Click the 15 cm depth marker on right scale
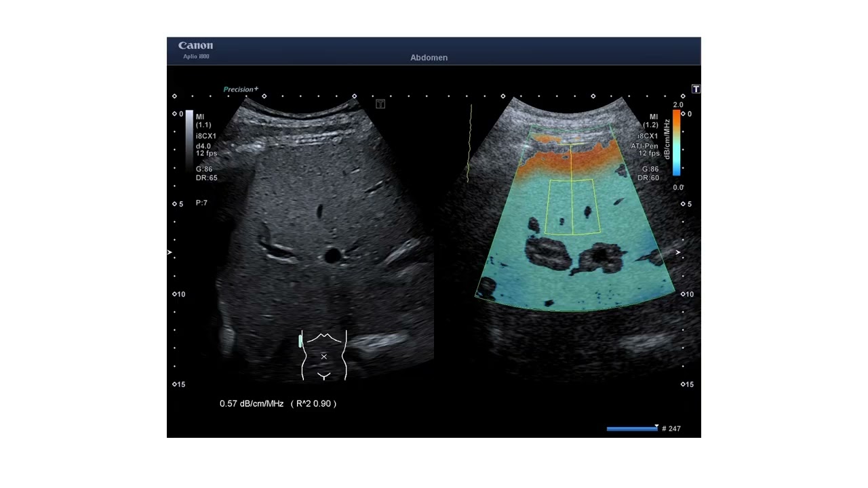 click(x=686, y=384)
